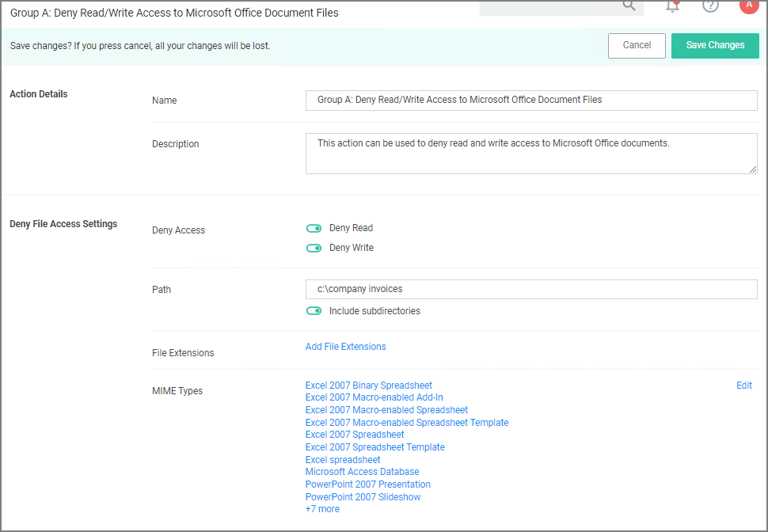Click the Save Changes button
The height and width of the screenshot is (532, 768).
(x=715, y=45)
